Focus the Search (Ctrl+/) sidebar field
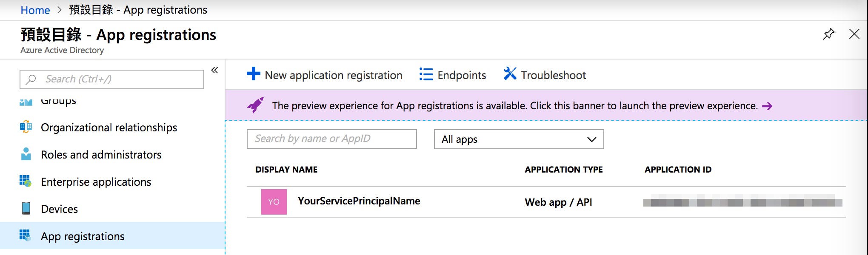 pyautogui.click(x=112, y=79)
